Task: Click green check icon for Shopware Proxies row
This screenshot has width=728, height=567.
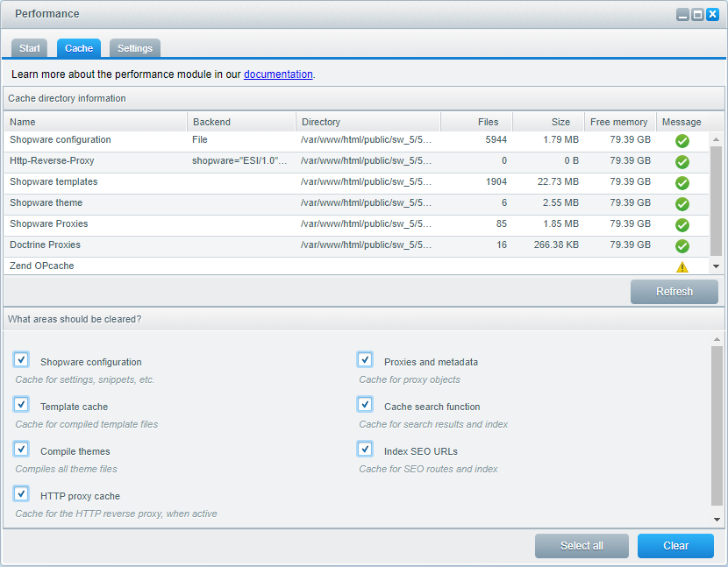Action: (x=682, y=225)
